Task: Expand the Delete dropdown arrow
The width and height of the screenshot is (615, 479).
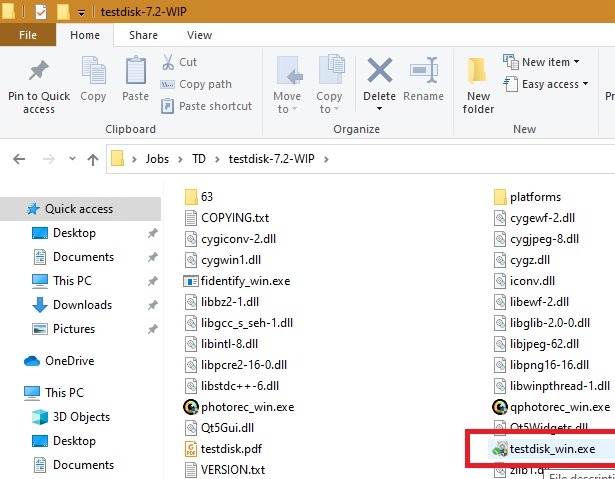Action: pyautogui.click(x=379, y=109)
